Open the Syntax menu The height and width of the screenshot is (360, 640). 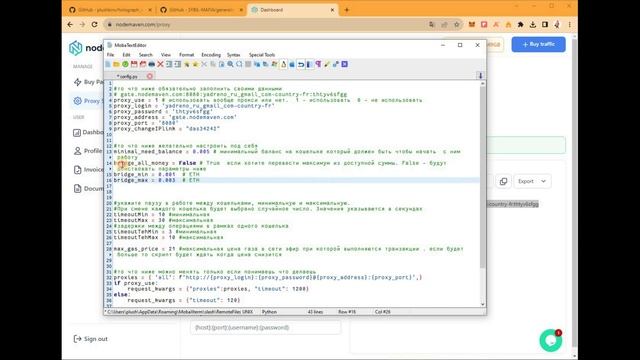point(233,55)
